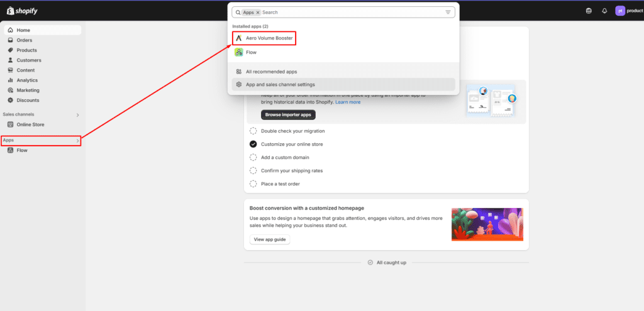This screenshot has height=311, width=644.
Task: Follow the Learn more link
Action: coord(348,102)
